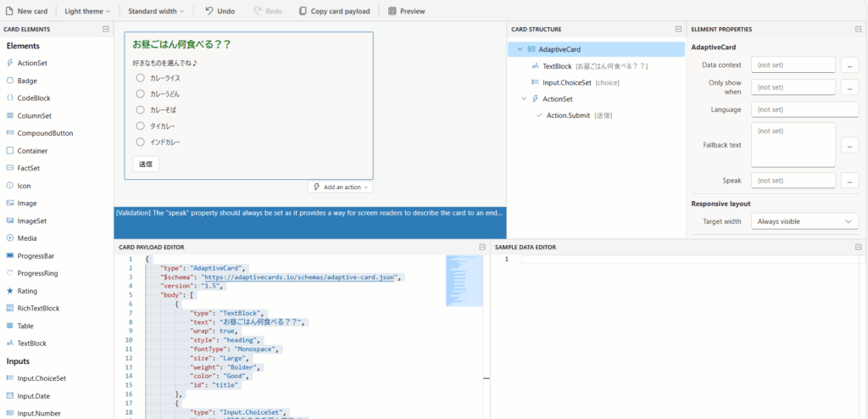
Task: Open binding editor for Speak
Action: point(849,180)
